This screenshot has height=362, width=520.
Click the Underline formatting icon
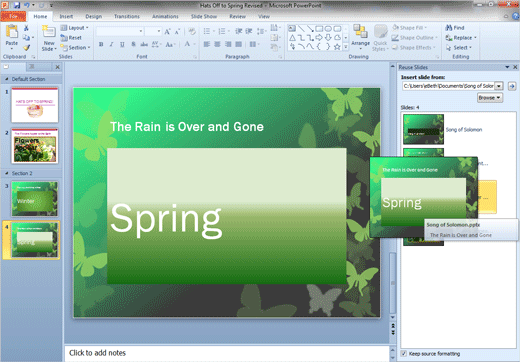point(122,44)
